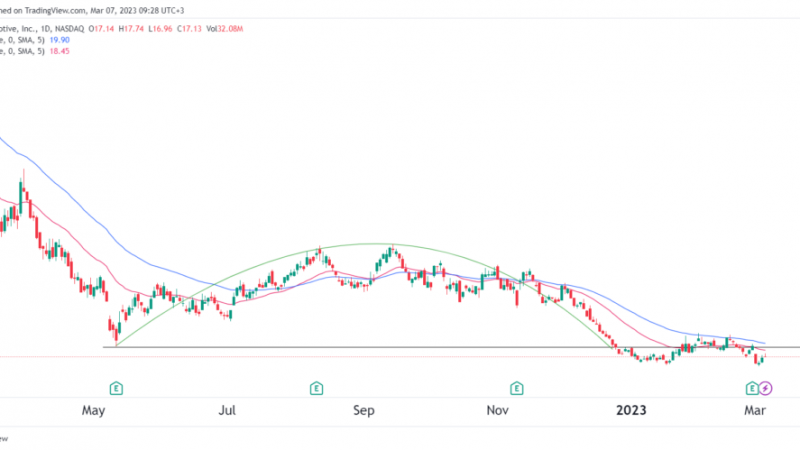800x450 pixels.
Task: Click the 1D NASDAQ symbol legend
Action: [x=42, y=29]
